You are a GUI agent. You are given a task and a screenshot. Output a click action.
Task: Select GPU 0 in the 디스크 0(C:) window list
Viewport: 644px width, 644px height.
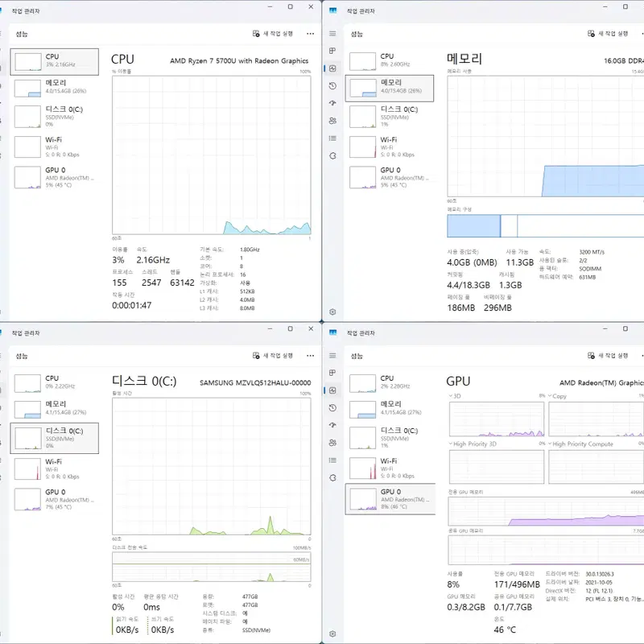coord(54,499)
